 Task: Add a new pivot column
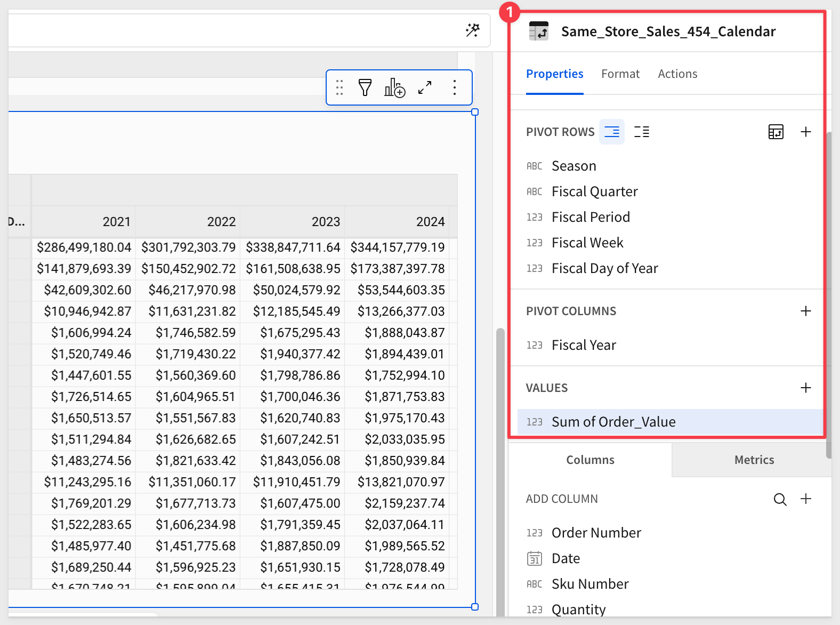806,311
